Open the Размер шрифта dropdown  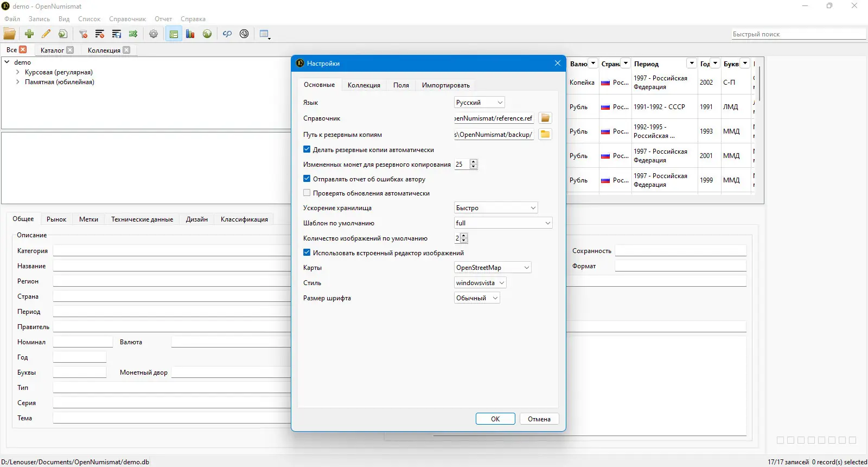(477, 298)
